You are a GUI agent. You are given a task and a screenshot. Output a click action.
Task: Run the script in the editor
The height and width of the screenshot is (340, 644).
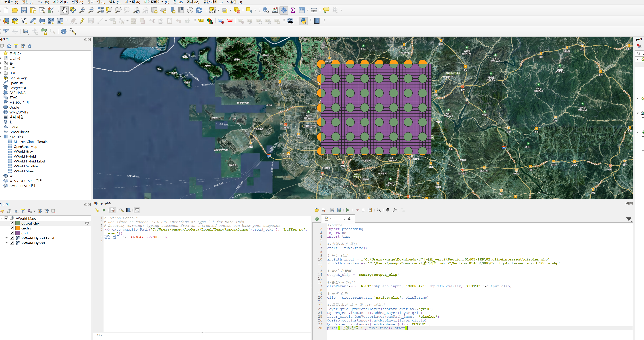pyautogui.click(x=347, y=210)
